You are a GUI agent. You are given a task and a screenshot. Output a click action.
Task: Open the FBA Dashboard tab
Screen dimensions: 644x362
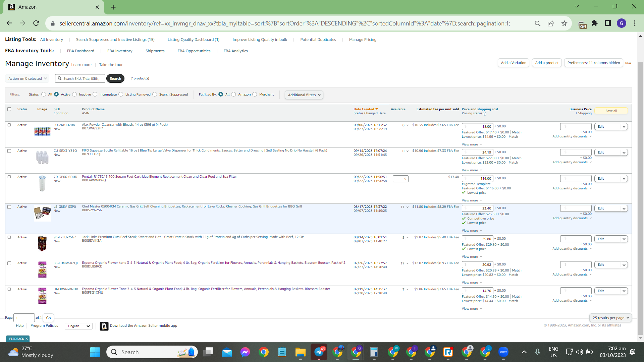click(80, 51)
